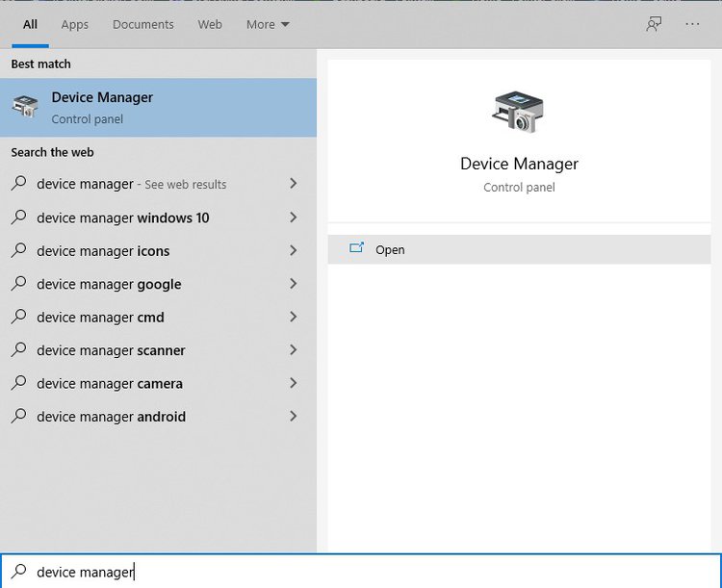This screenshot has height=588, width=722.
Task: Expand arrow for 'See web results' row
Action: 294,183
